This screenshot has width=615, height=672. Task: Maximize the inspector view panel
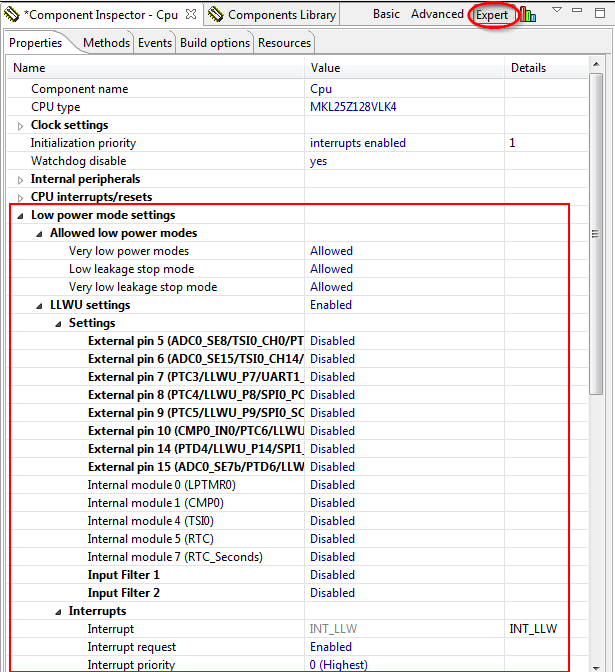600,13
